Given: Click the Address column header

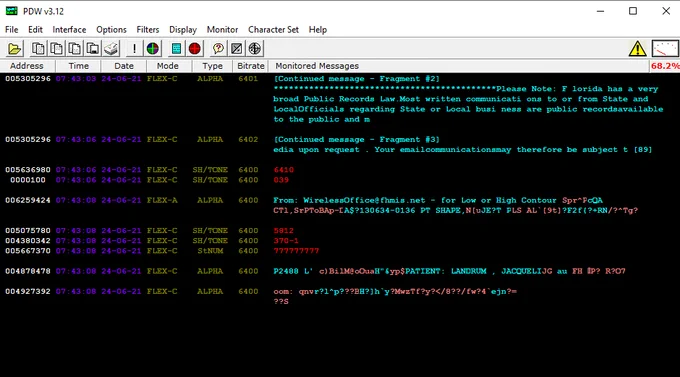Looking at the screenshot, I should tap(27, 66).
